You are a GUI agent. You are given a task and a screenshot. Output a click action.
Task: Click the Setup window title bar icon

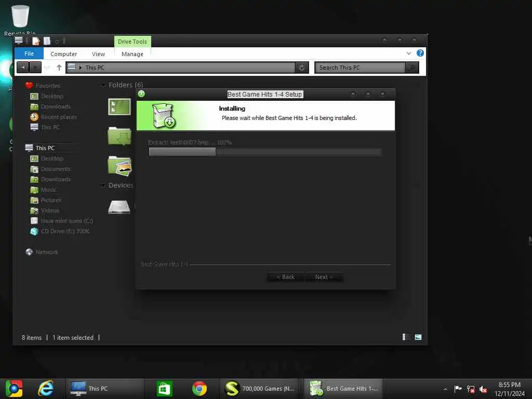[x=141, y=94]
